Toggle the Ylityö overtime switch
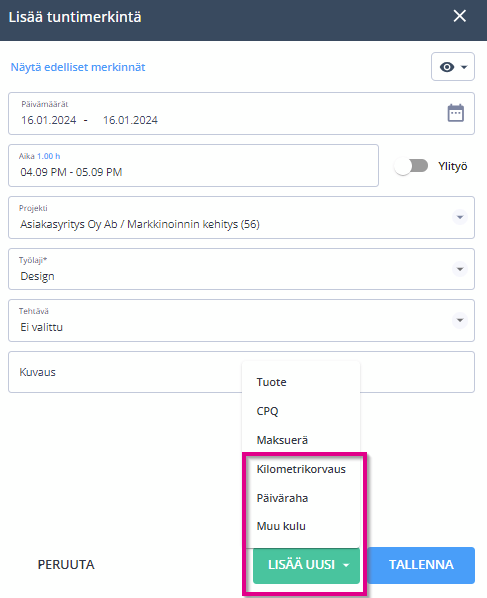This screenshot has height=598, width=487. 411,166
